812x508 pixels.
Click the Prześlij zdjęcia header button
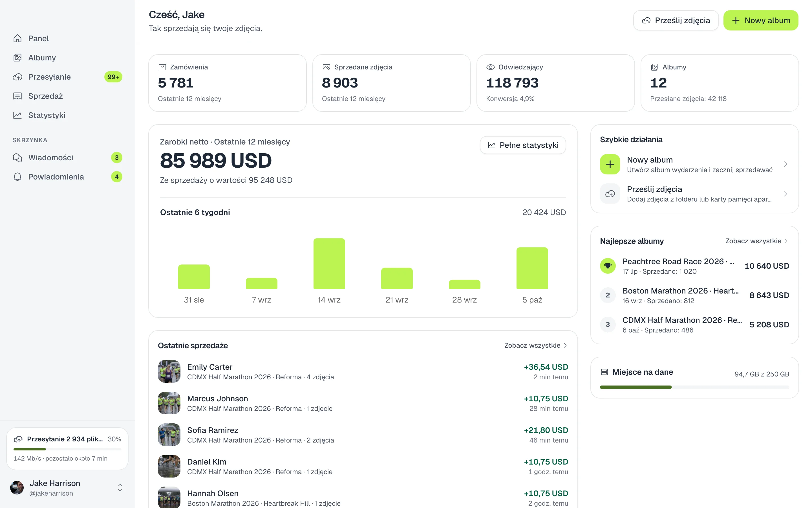click(676, 21)
